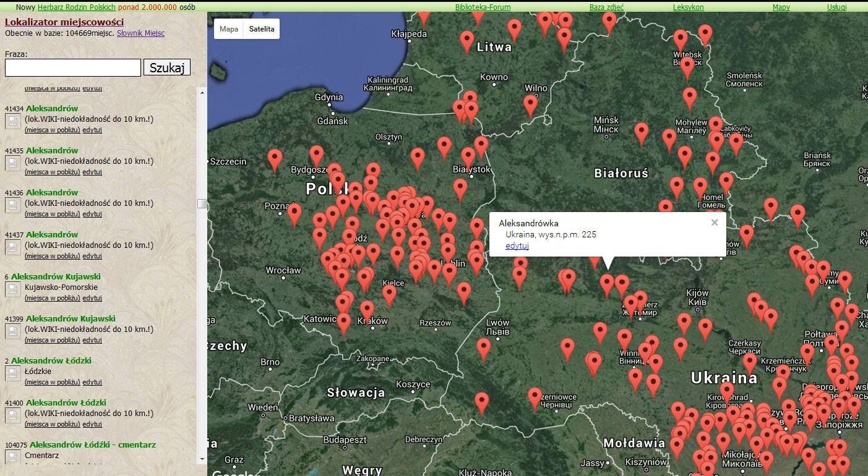Open Leksykon in top navigation
Viewport: 868px width, 476px height.
click(689, 7)
